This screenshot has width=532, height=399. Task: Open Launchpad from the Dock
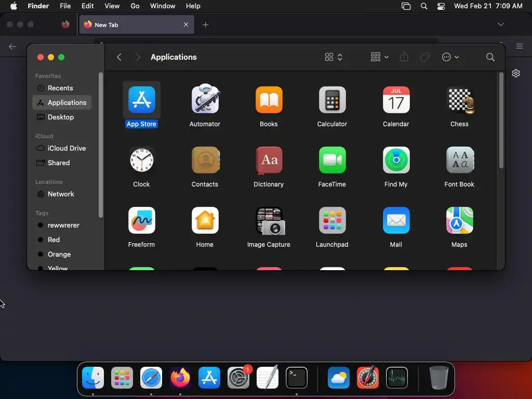point(122,378)
